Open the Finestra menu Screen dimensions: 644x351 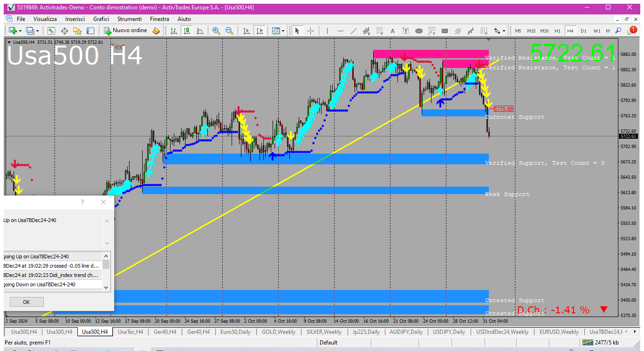click(x=159, y=19)
